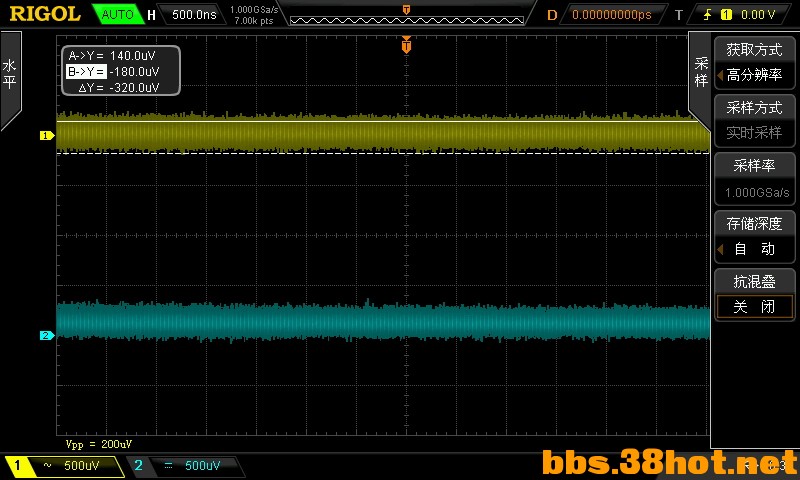Select the orange trigger position marker on the waveform
Image resolution: width=800 pixels, height=480 pixels.
click(406, 45)
